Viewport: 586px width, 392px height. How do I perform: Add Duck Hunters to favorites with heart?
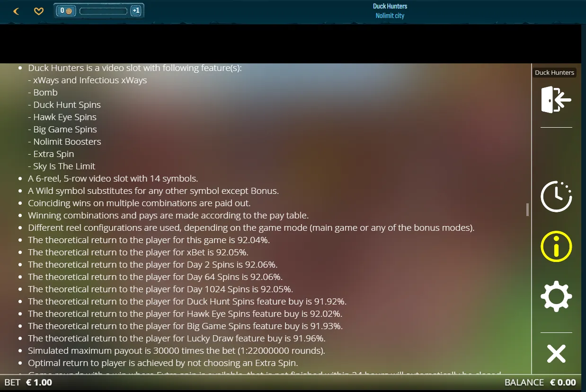click(x=39, y=11)
